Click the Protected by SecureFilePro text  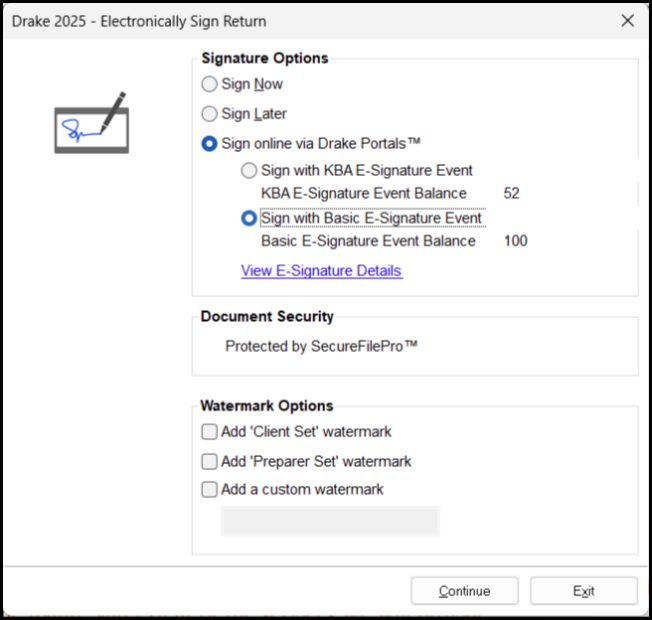321,346
